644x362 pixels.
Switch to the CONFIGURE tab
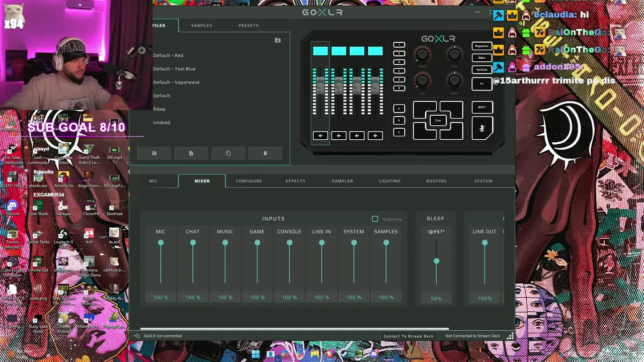point(249,181)
